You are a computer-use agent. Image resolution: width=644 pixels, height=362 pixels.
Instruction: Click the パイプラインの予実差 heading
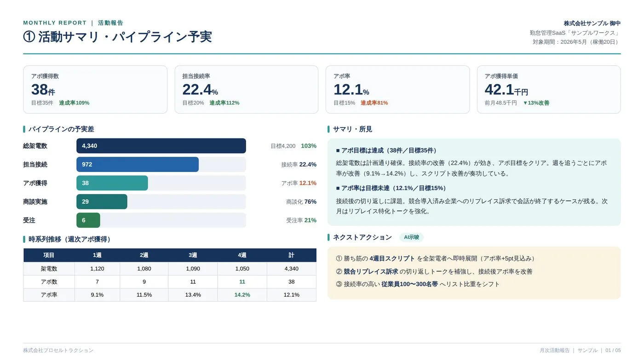click(61, 129)
